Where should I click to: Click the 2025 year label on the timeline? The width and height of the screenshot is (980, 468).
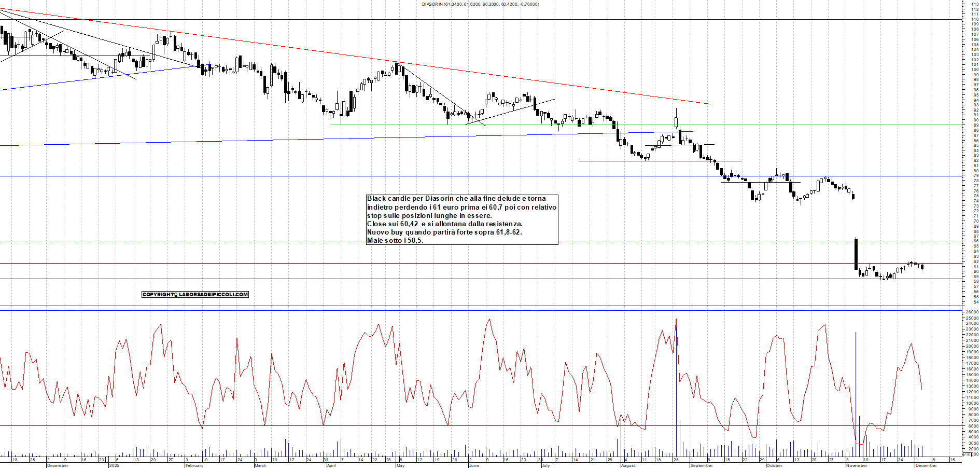click(x=114, y=465)
